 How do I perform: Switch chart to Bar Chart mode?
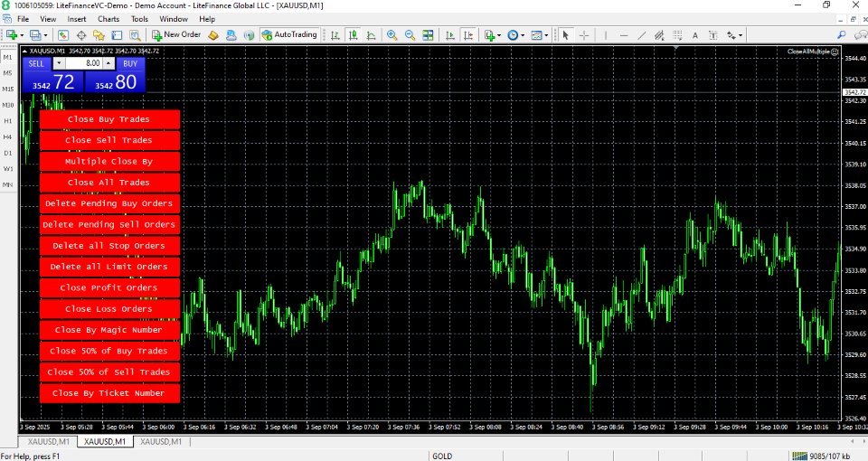tap(335, 35)
